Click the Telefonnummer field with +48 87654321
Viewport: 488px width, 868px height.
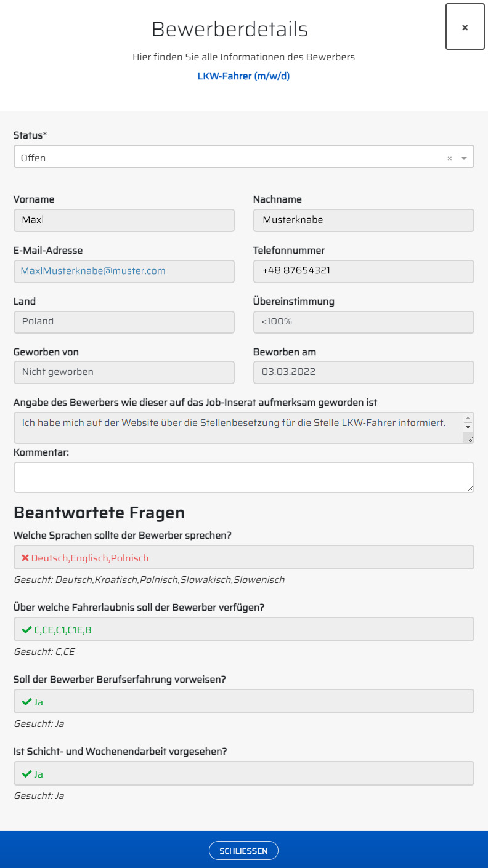coord(363,271)
